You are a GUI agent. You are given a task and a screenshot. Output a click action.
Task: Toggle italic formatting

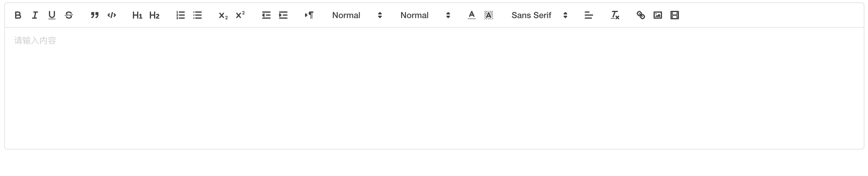tap(35, 15)
